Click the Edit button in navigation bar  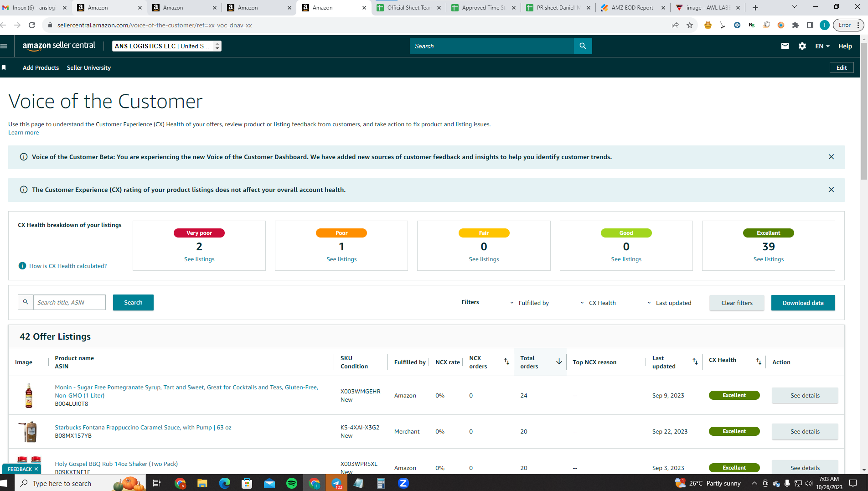point(842,67)
